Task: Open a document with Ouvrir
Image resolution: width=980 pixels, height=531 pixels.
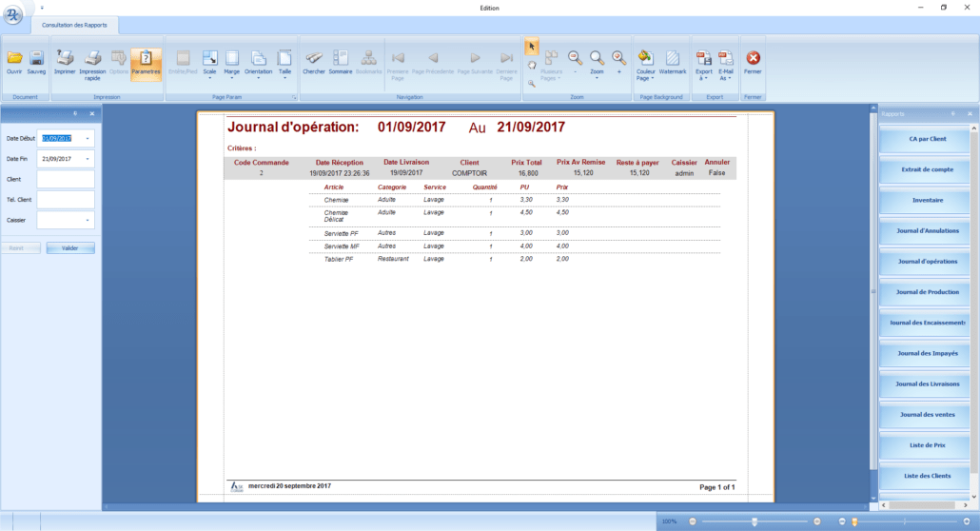Action: [14, 63]
